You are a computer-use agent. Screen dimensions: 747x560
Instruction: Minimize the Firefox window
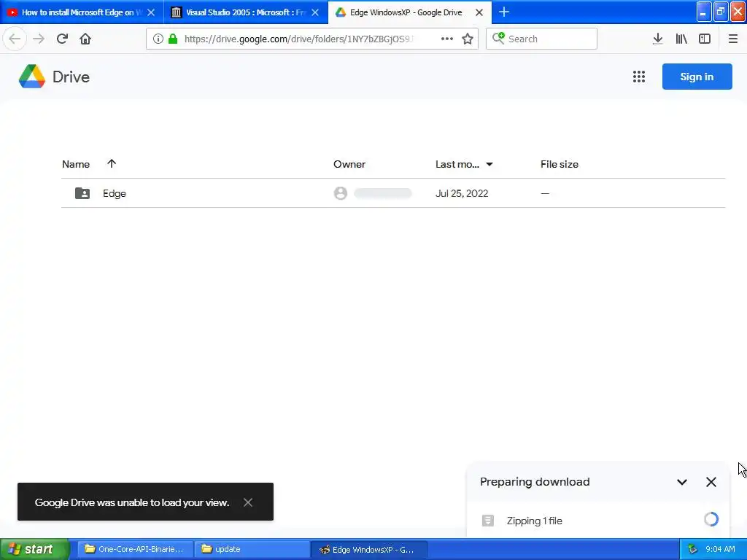pyautogui.click(x=704, y=12)
